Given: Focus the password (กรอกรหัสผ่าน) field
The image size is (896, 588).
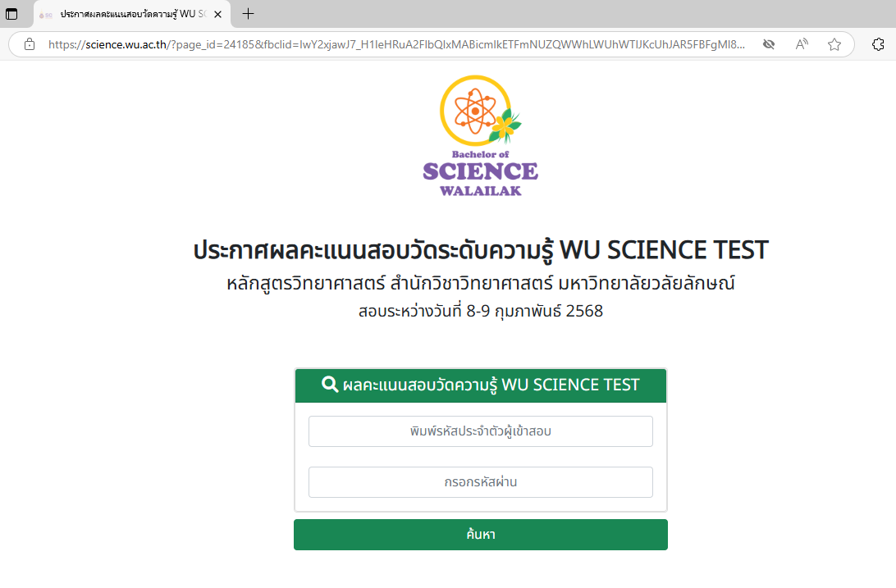Looking at the screenshot, I should coord(480,482).
